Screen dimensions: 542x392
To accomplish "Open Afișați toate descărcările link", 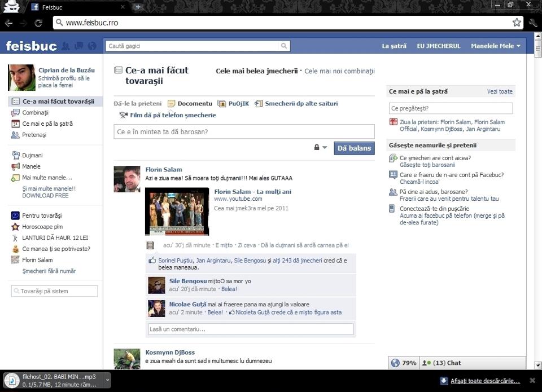I will point(486,381).
